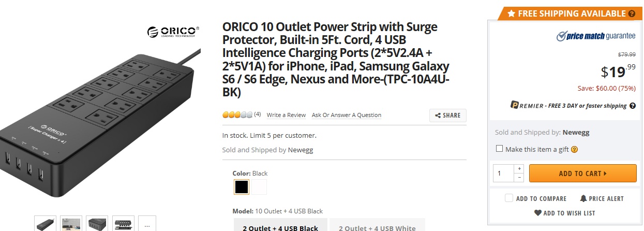Decrease quantity with the minus stepper
644x231 pixels.
click(x=520, y=178)
